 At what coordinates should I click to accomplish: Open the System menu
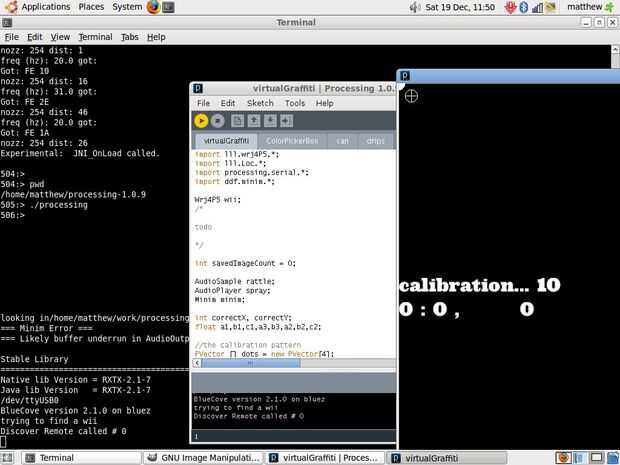click(127, 7)
